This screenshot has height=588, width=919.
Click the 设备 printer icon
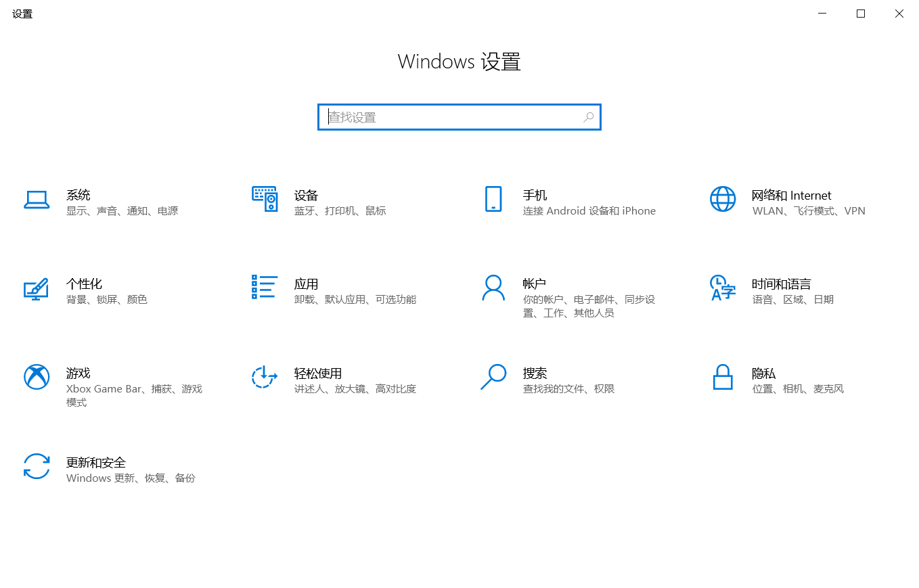(x=265, y=200)
